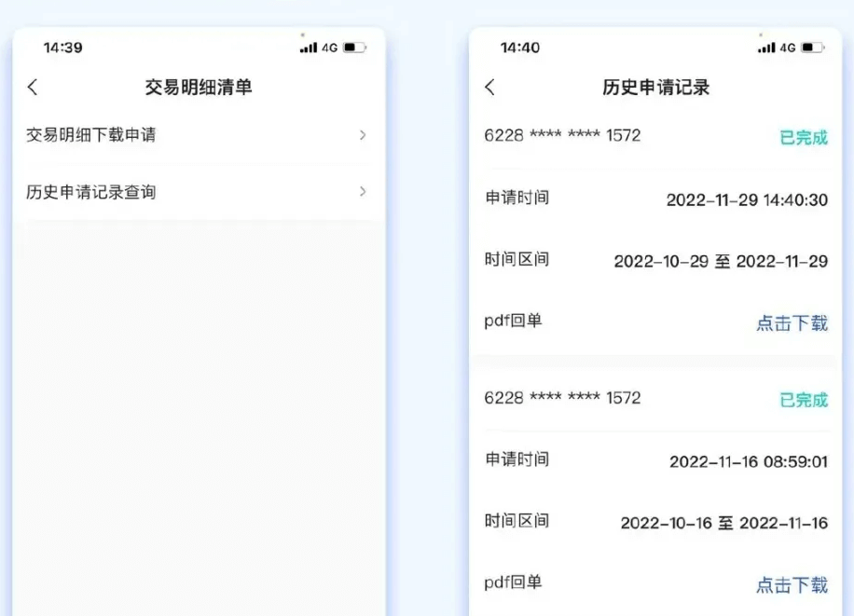Tap battery icon beside the 14:39 clock
The image size is (854, 616).
tap(354, 48)
